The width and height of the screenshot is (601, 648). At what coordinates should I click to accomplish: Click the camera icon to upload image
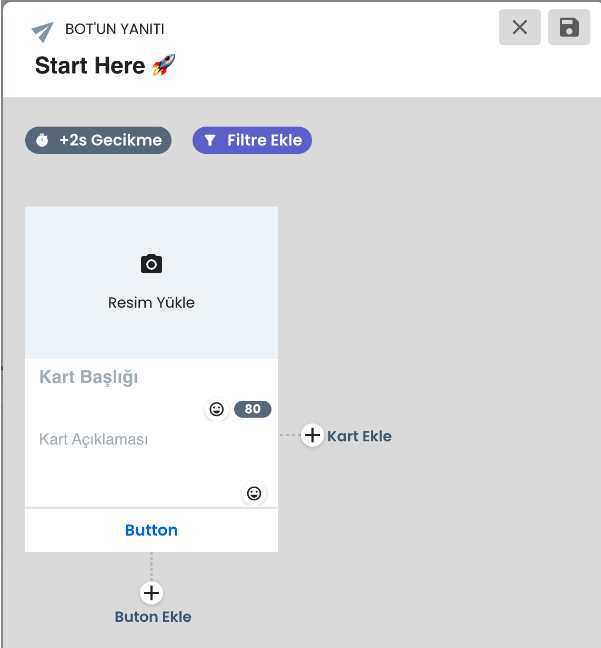tap(151, 264)
